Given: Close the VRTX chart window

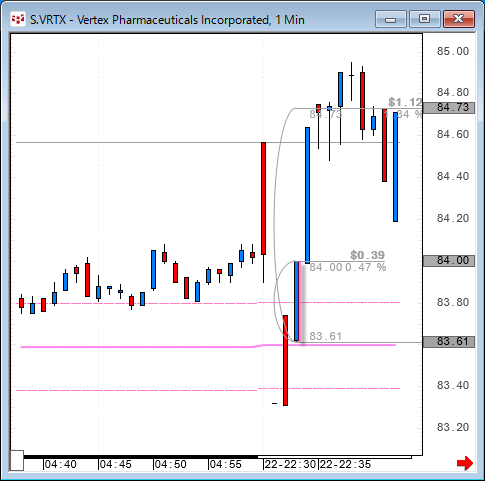Looking at the screenshot, I should click(459, 19).
